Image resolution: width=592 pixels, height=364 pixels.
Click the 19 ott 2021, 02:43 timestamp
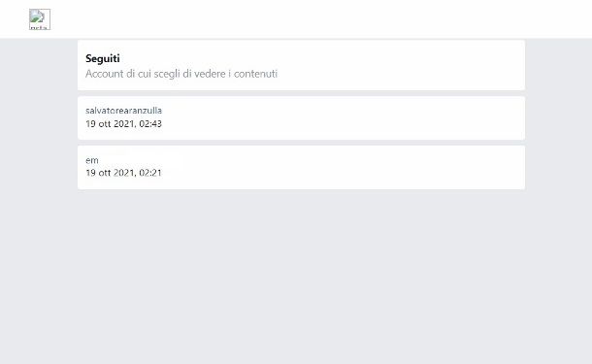[123, 124]
